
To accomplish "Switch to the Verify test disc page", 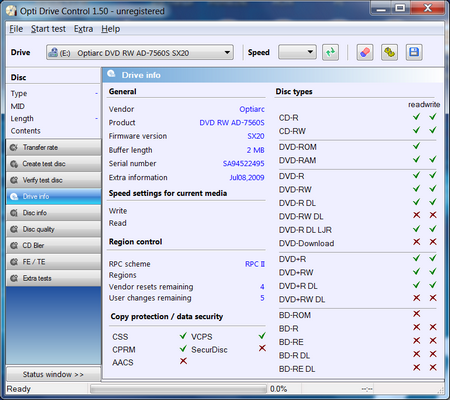I will click(54, 180).
